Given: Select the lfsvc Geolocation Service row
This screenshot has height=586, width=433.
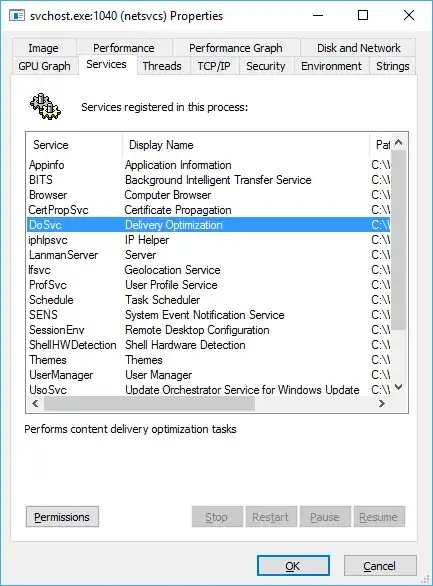Looking at the screenshot, I should (208, 270).
